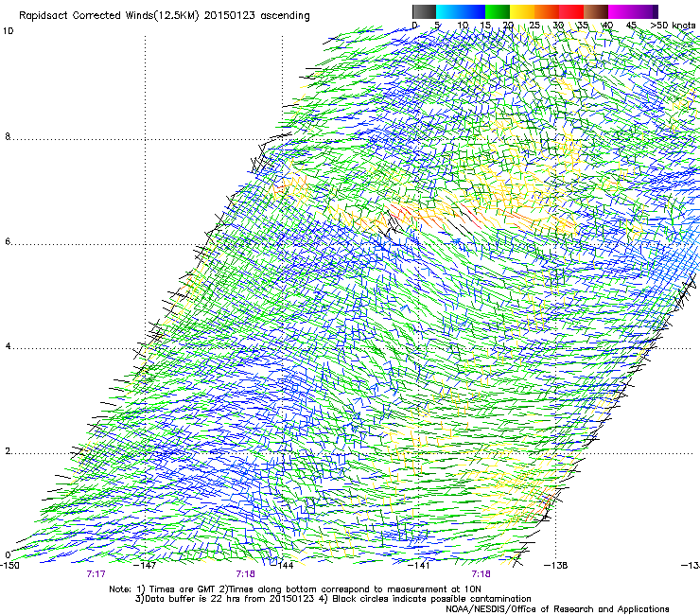700x615 pixels.
Task: Click the red 30-35 knots color bar segment
Action: [571, 11]
